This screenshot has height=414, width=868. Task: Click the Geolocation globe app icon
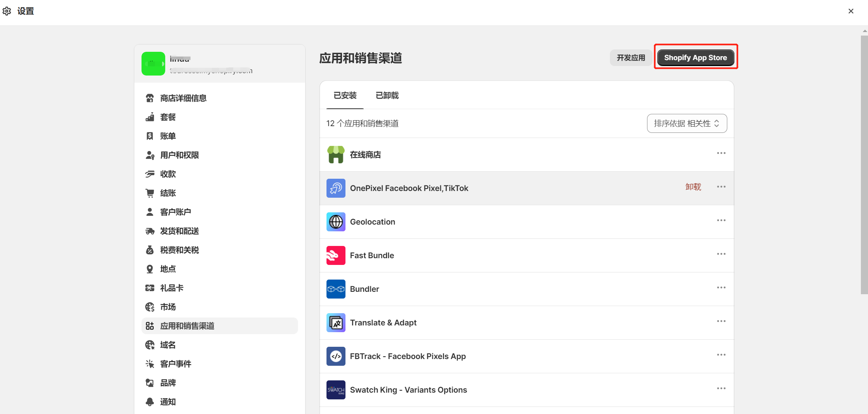(x=336, y=222)
